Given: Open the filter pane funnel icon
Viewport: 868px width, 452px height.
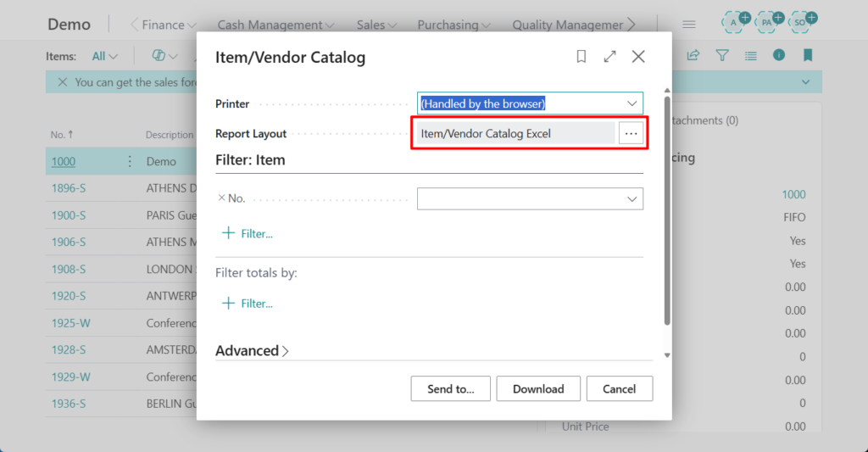Looking at the screenshot, I should point(722,56).
